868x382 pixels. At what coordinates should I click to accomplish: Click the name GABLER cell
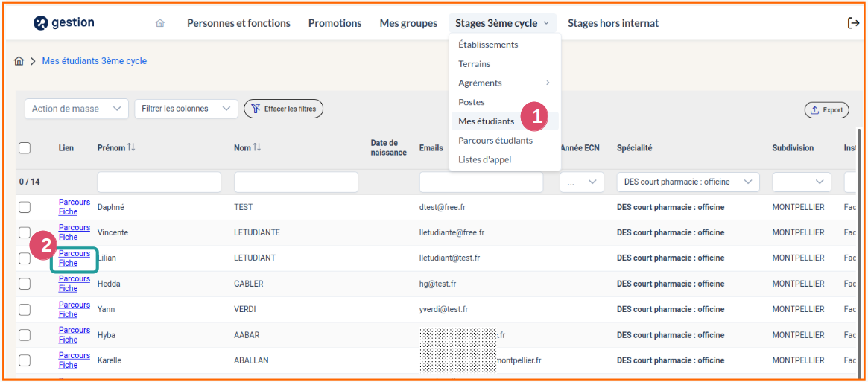pyautogui.click(x=249, y=284)
